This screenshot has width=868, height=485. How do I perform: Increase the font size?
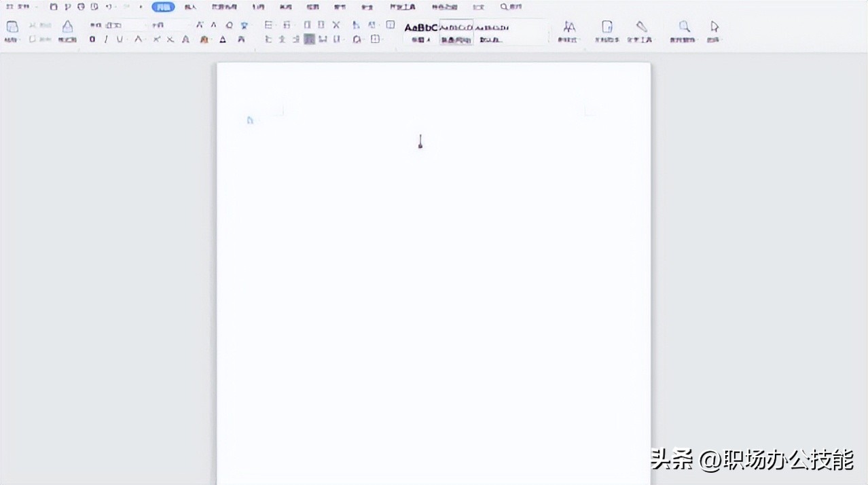tap(200, 25)
